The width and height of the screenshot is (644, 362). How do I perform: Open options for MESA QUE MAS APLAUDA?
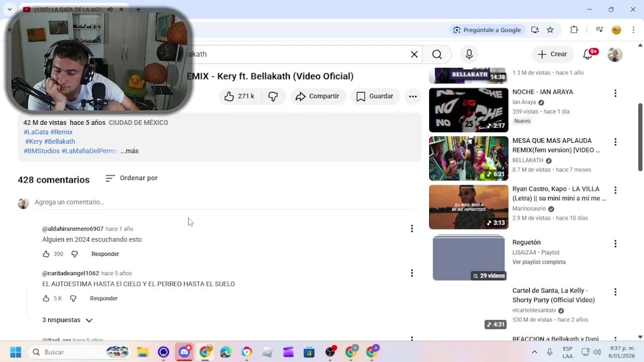[x=615, y=142]
